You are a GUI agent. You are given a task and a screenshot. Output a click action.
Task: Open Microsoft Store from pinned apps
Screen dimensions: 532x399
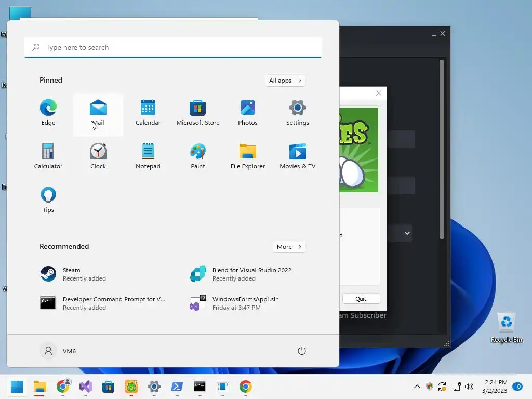[x=198, y=113]
